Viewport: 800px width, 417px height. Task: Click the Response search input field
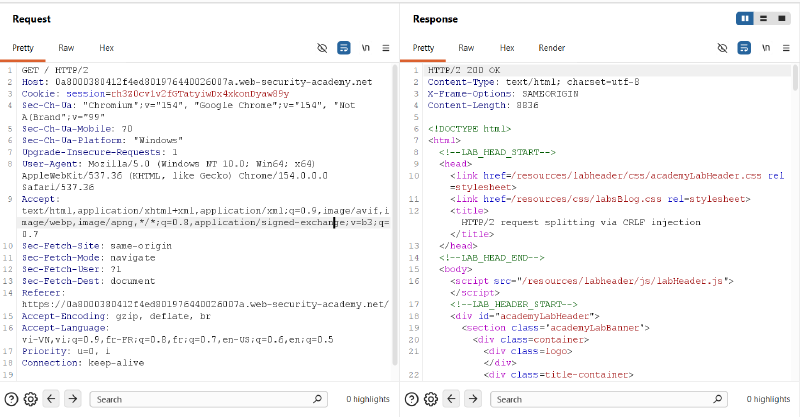coord(609,399)
